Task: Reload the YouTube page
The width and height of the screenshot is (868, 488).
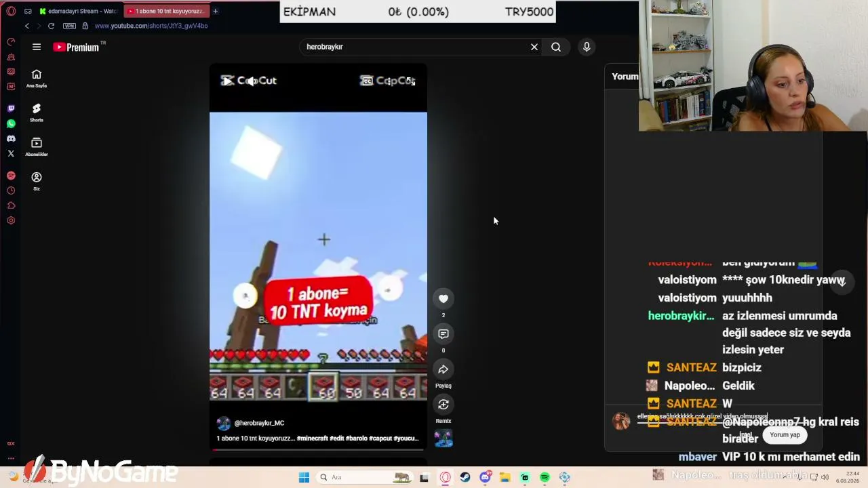Action: point(51,26)
